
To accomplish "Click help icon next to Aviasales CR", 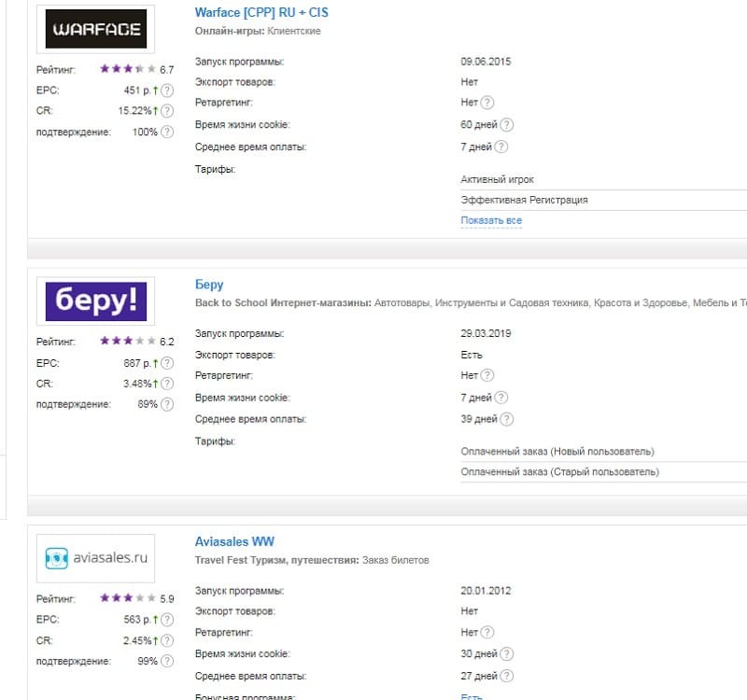I will coord(167,640).
